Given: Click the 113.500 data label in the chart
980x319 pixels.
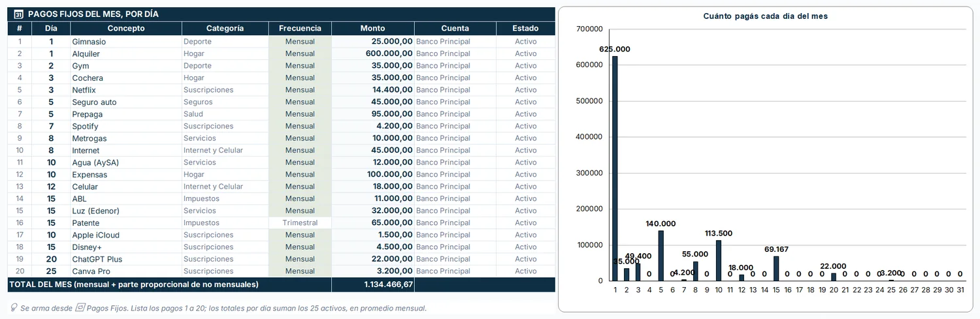Looking at the screenshot, I should [719, 233].
